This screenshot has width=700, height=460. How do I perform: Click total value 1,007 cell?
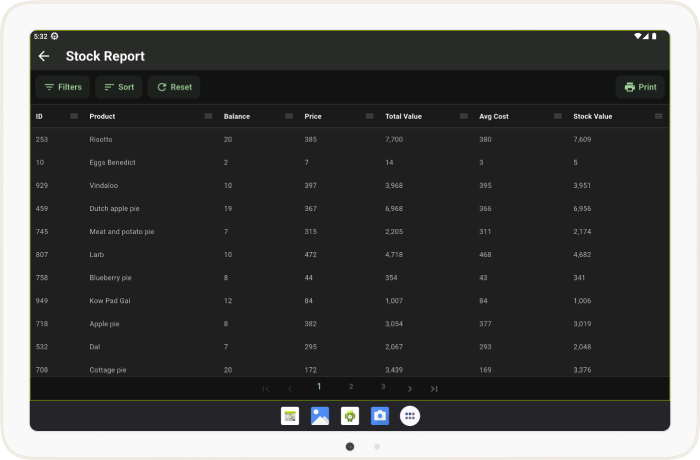[394, 301]
